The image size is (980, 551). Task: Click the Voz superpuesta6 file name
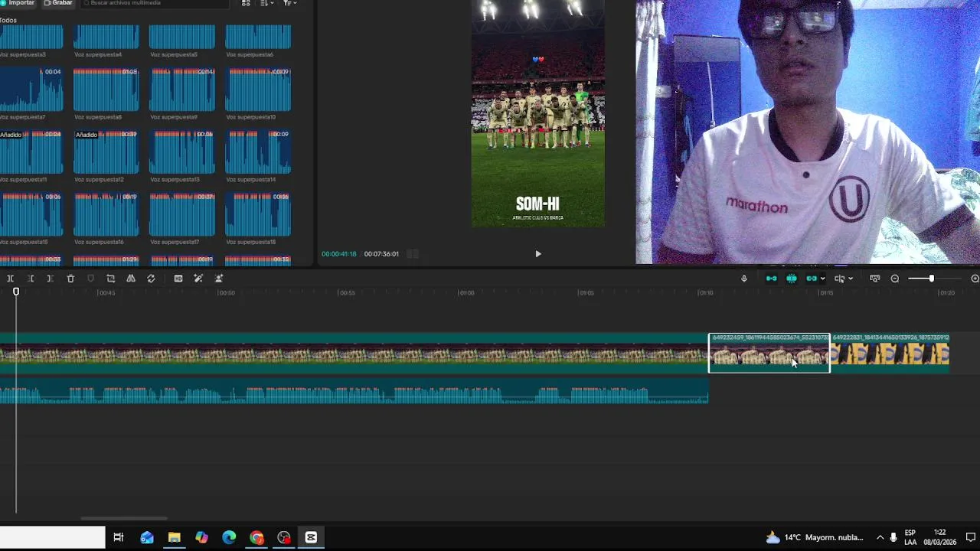coord(250,55)
